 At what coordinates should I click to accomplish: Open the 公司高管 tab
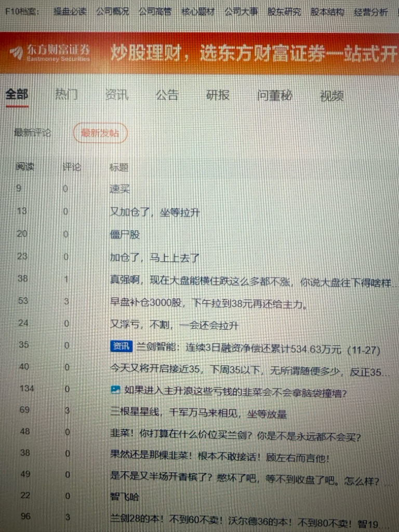155,11
